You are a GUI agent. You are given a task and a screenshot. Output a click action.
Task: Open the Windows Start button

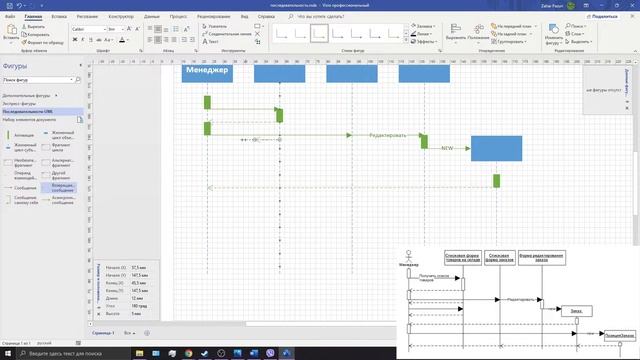coord(7,353)
